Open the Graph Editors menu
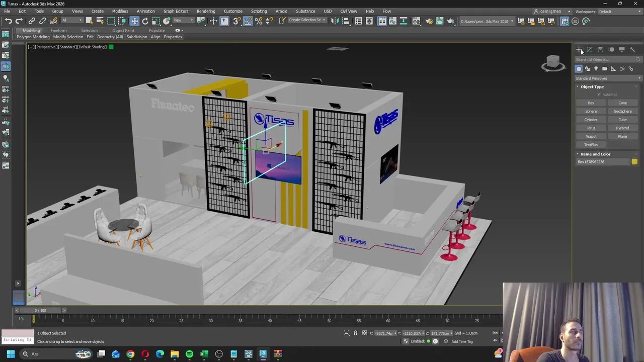The image size is (644, 362). 176,11
